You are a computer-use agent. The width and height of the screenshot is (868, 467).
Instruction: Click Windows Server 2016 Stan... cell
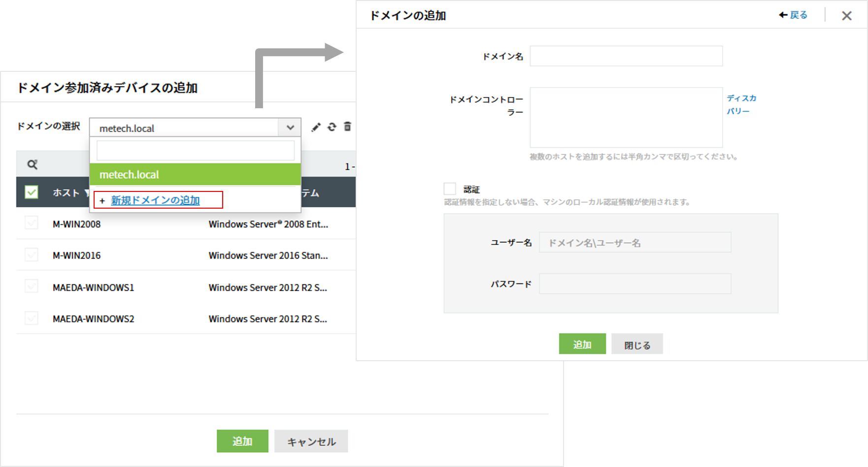tap(268, 256)
